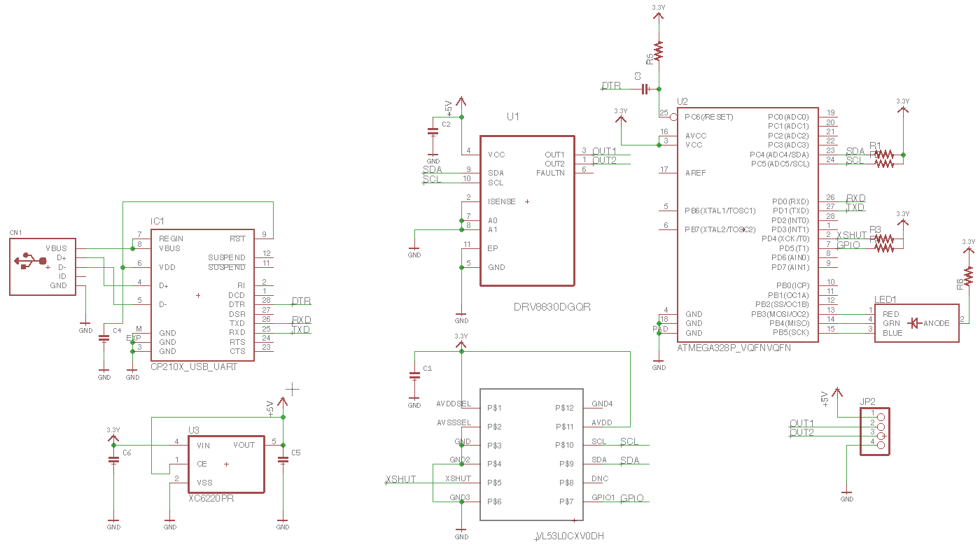The height and width of the screenshot is (547, 980).
Task: Select the AVCC pin name
Action: point(696,136)
